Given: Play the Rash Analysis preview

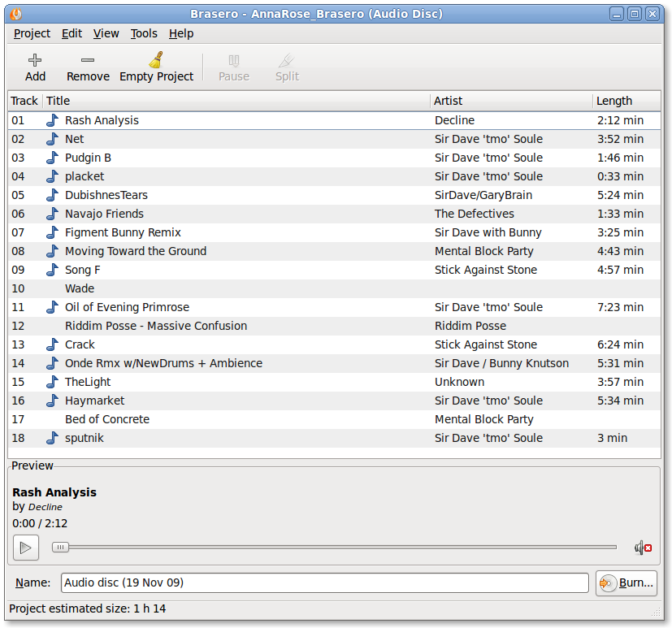Looking at the screenshot, I should (x=25, y=548).
